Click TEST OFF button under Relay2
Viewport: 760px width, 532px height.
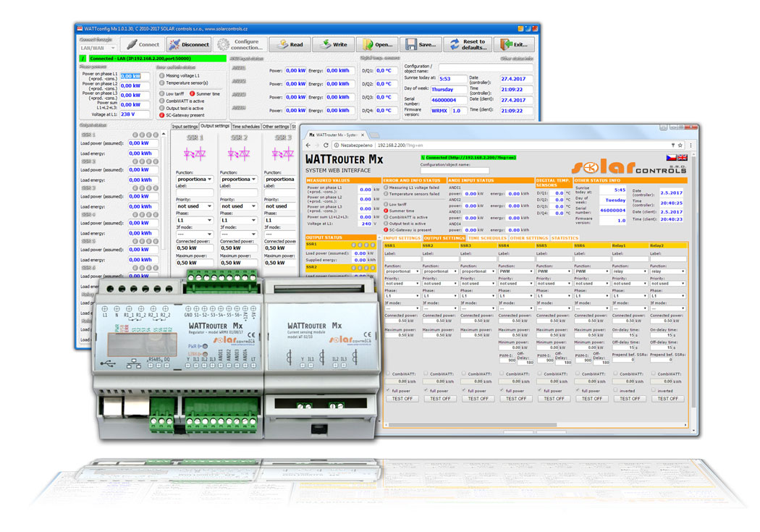point(667,398)
